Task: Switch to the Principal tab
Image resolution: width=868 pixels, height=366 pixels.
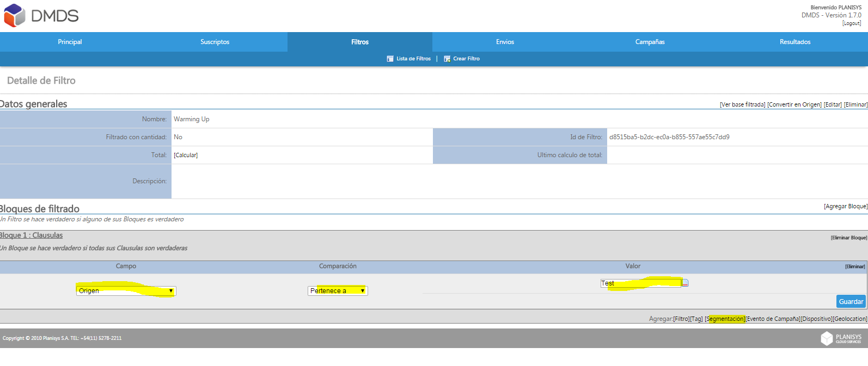Action: coord(70,42)
